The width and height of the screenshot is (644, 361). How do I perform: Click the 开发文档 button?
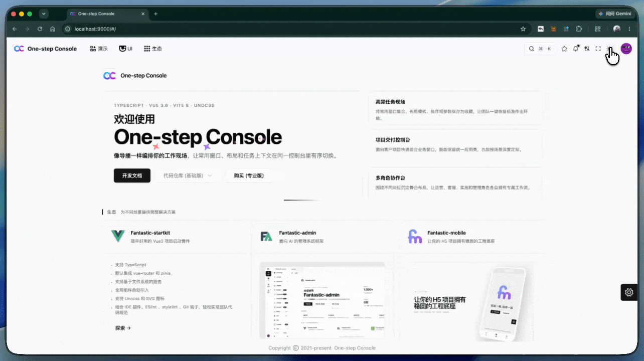[132, 175]
